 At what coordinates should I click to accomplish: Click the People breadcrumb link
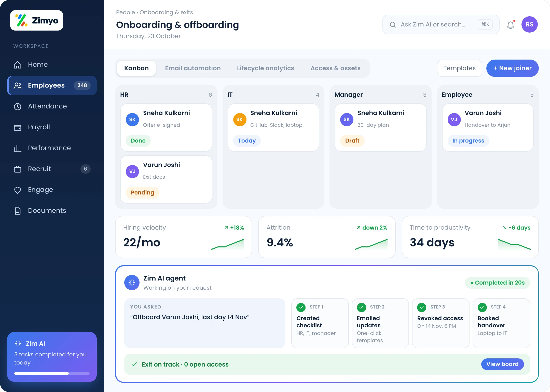pyautogui.click(x=125, y=12)
